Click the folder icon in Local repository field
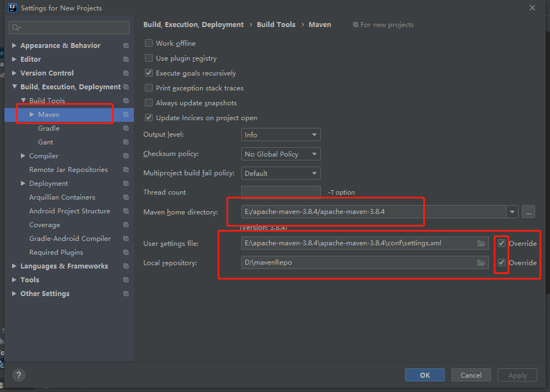Screen dimensions: 550x392 click(481, 262)
